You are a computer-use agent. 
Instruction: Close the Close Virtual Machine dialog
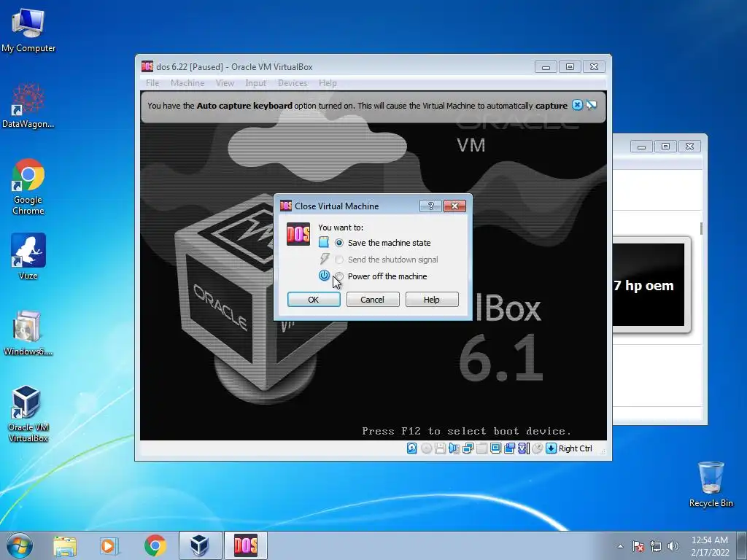coord(454,206)
